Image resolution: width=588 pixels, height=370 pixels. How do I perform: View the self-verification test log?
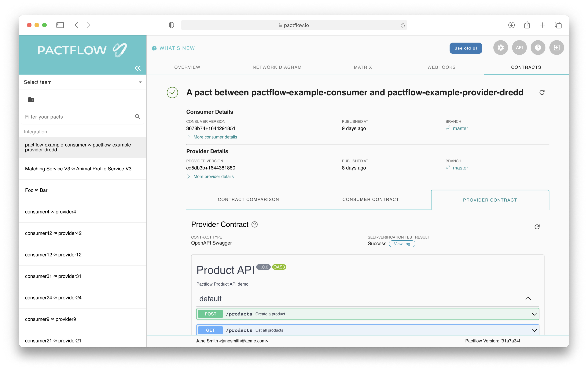click(402, 244)
